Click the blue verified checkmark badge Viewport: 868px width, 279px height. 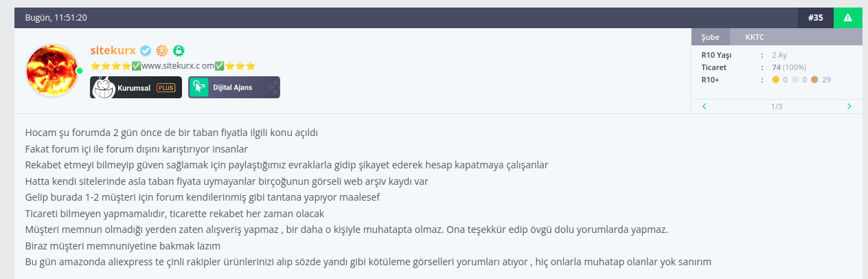[146, 50]
